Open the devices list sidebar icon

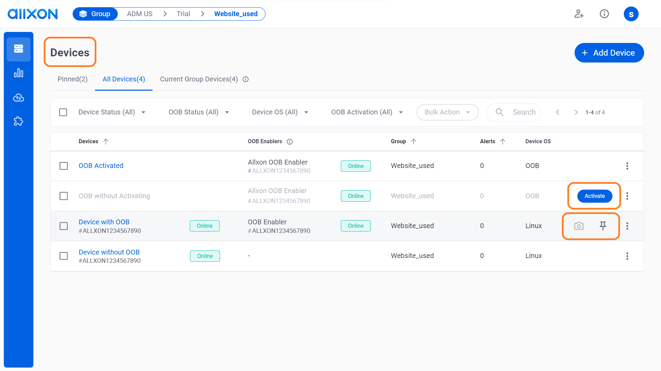pyautogui.click(x=18, y=49)
